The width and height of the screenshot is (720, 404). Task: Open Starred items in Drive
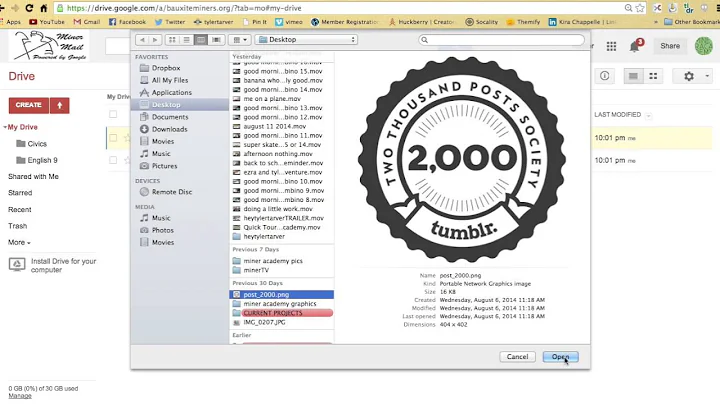(20, 193)
